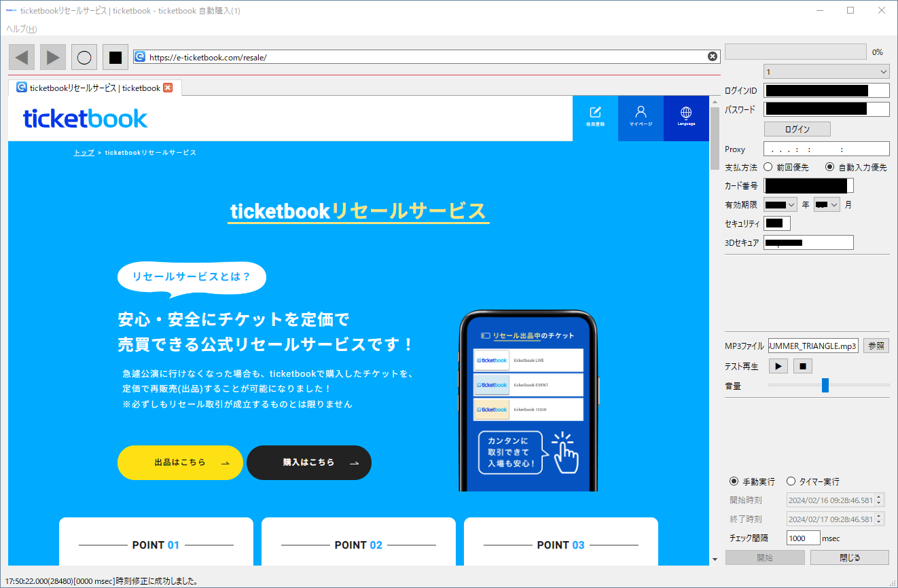Go back with the left arrow button
This screenshot has height=588, width=898.
pos(22,57)
